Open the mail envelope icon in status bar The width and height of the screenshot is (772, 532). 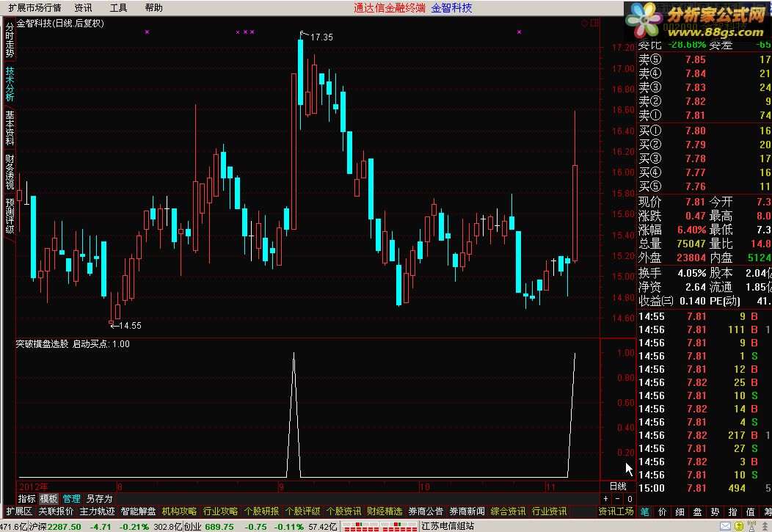tap(726, 527)
